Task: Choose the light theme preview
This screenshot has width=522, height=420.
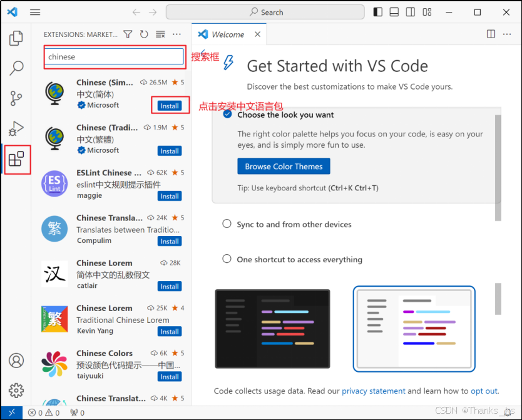Action: (x=414, y=329)
